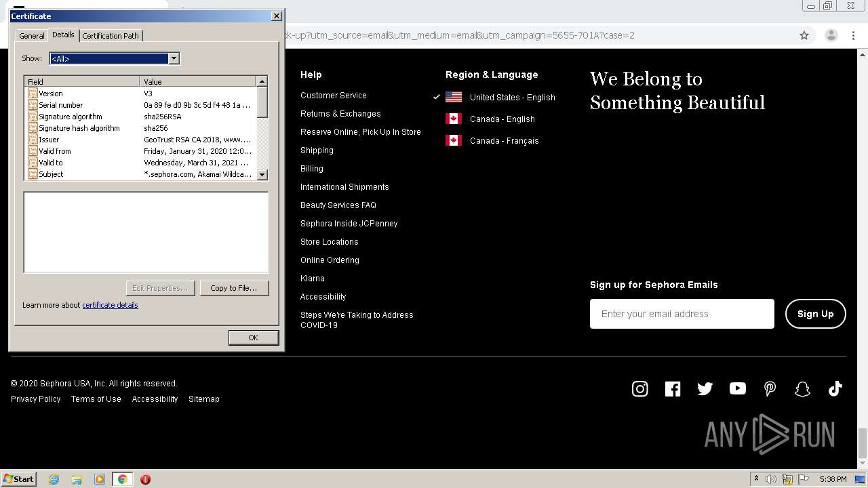Select the Version field row
The height and width of the screenshot is (488, 868).
[140, 94]
